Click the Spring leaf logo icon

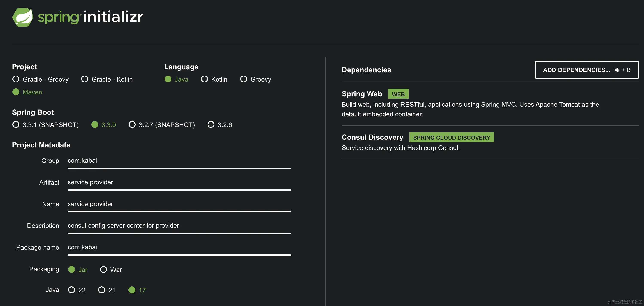pos(23,17)
